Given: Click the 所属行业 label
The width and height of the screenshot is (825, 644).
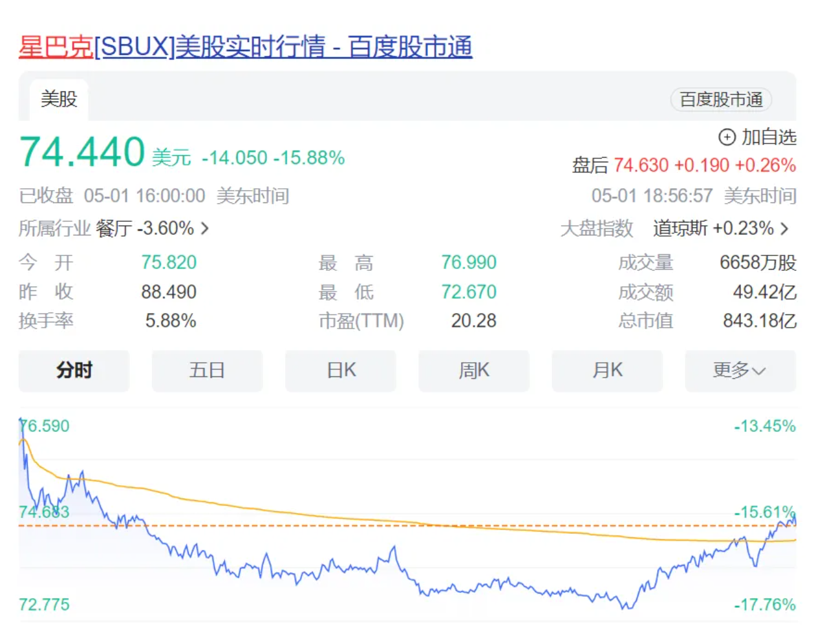Looking at the screenshot, I should point(55,228).
